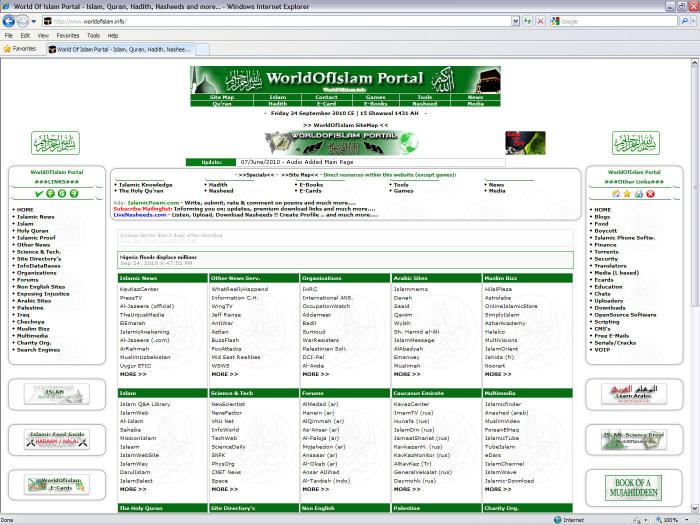Click the middle green circle icon in LINKS panel
This screenshot has width=700, height=525.
(62, 193)
